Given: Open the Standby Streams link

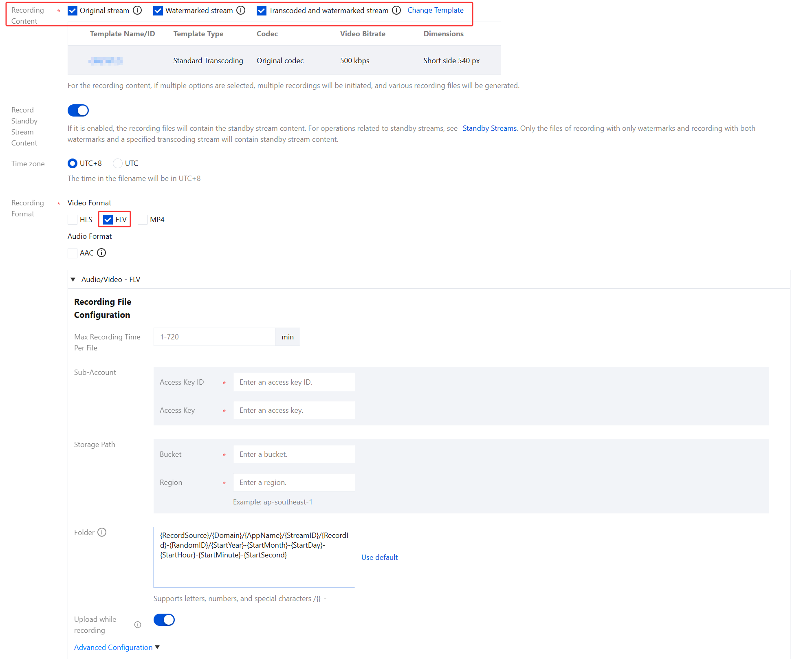Looking at the screenshot, I should tap(489, 128).
